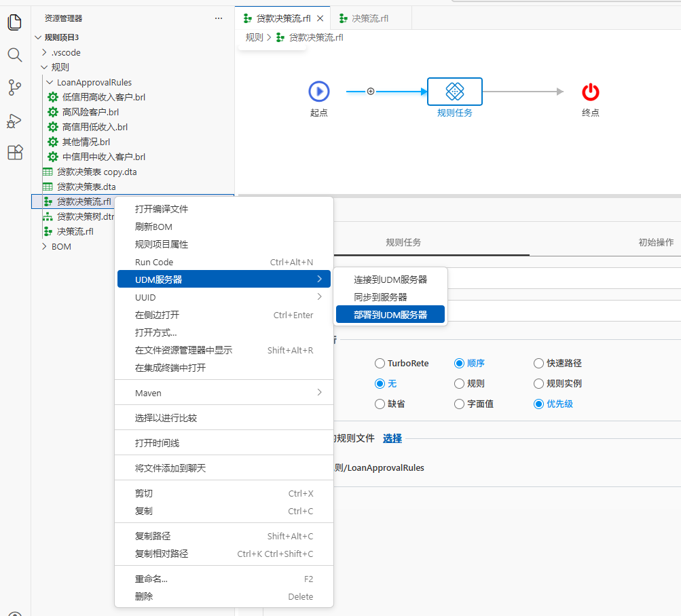Select the 快速路径 radio option
The height and width of the screenshot is (616, 681).
(539, 364)
